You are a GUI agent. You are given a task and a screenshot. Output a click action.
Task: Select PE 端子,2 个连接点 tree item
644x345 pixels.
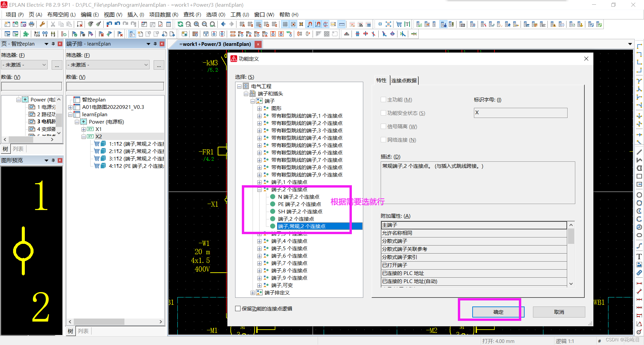pyautogui.click(x=299, y=204)
